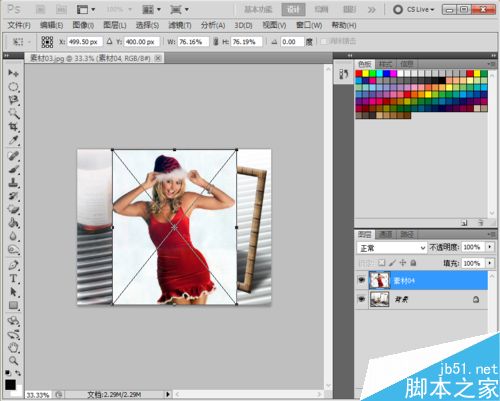Screen dimensions: 500x401
Task: Select the Zoom tool in toolbox
Action: [x=13, y=360]
